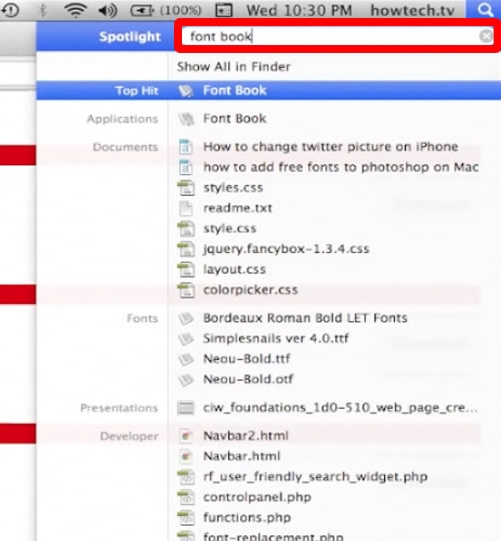Open How to change twitter picture document
Screen dimensions: 501x541
pyautogui.click(x=331, y=147)
